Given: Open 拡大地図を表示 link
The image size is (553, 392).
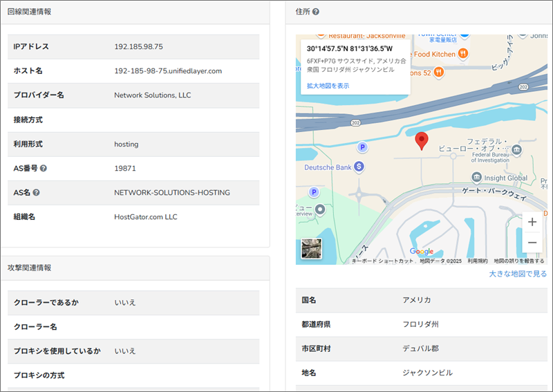Looking at the screenshot, I should (x=328, y=86).
